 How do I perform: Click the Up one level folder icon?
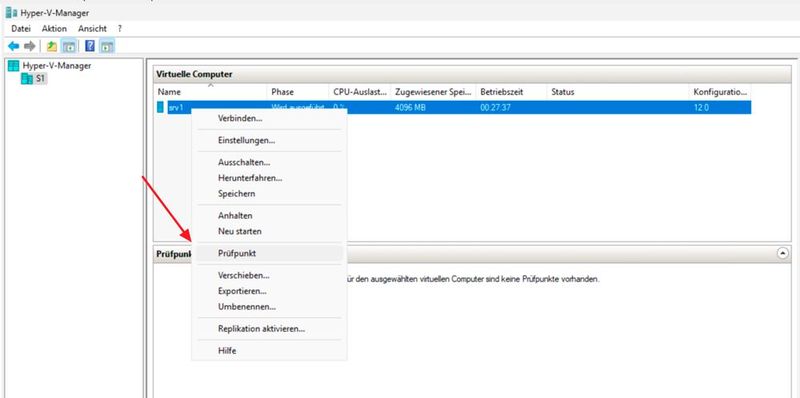52,46
